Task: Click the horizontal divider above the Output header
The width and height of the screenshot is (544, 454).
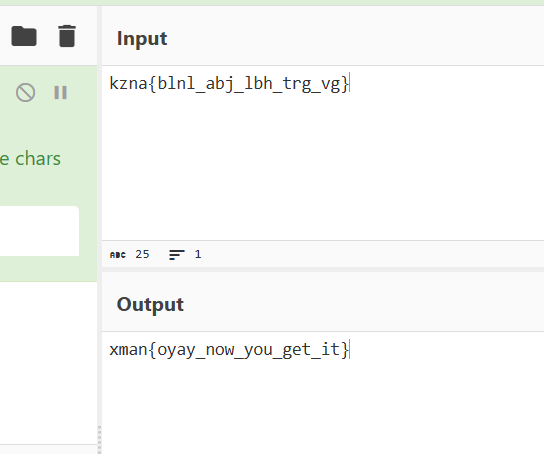Action: pos(323,269)
